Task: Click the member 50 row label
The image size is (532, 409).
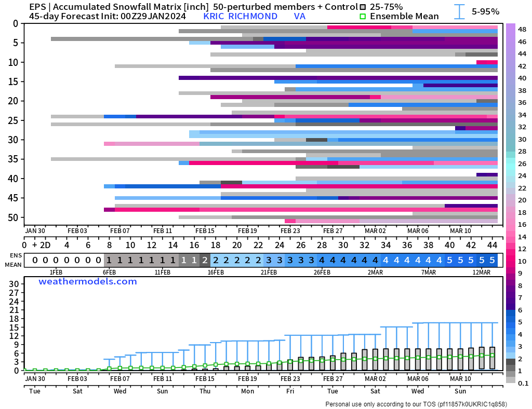Action: pos(13,217)
